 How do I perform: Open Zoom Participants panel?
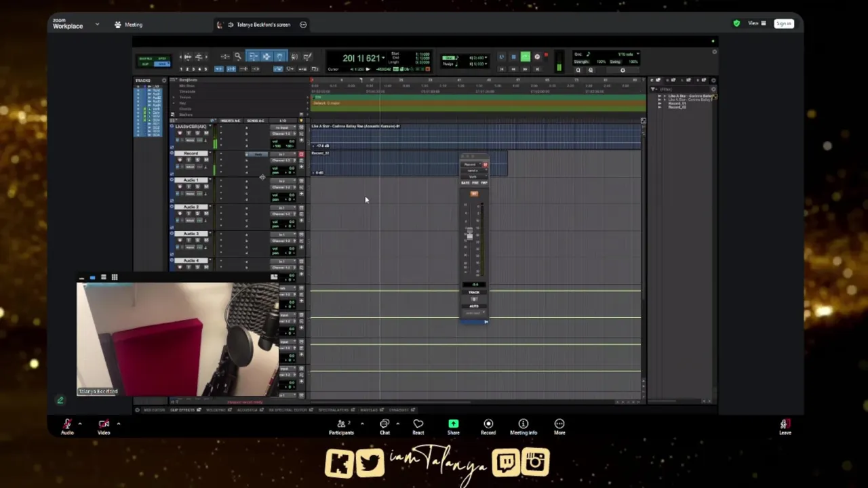pos(342,426)
